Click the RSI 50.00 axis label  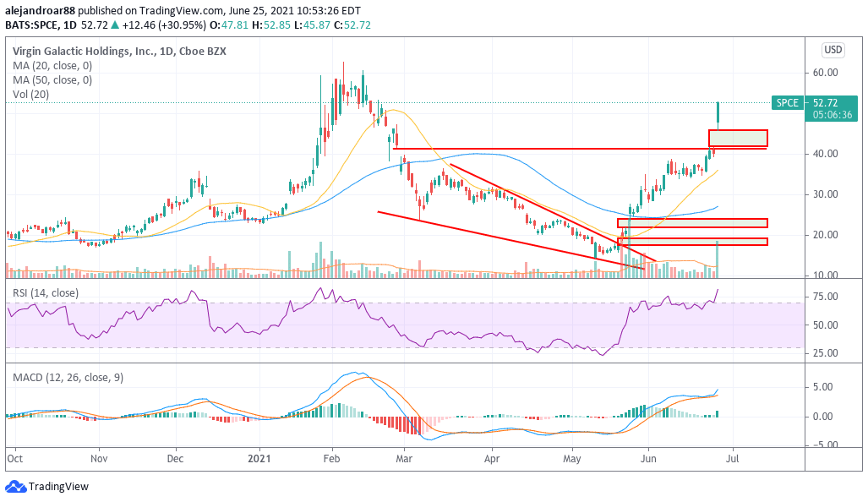[x=825, y=325]
